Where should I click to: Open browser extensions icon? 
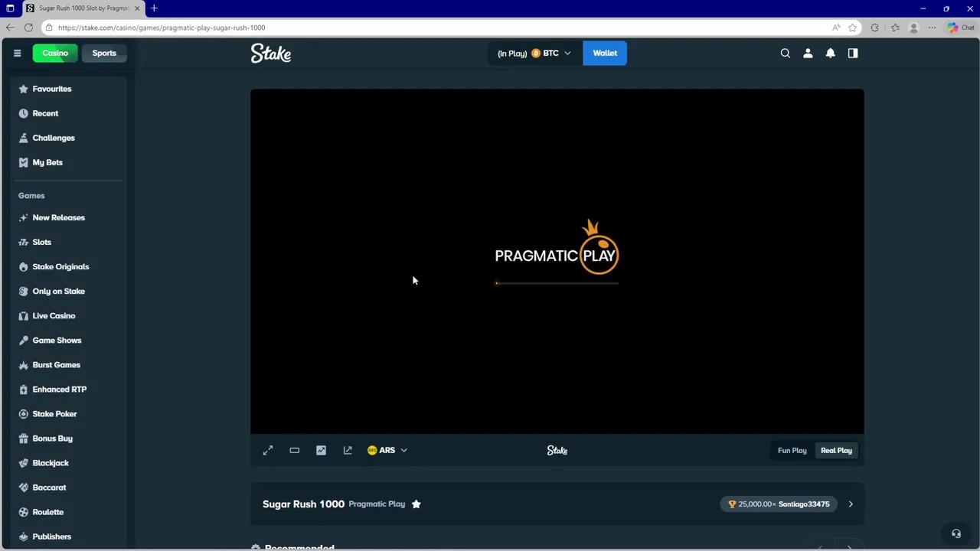click(x=874, y=28)
